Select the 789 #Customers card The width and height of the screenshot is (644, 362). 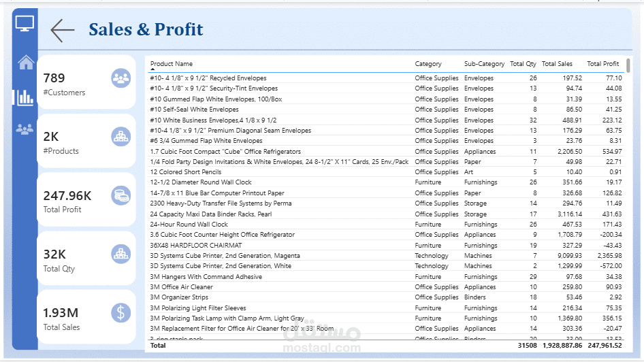(86, 82)
